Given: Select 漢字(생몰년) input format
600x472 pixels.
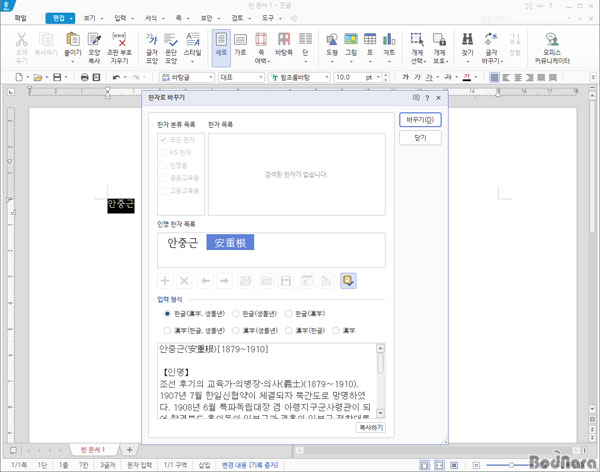Looking at the screenshot, I should 254,330.
